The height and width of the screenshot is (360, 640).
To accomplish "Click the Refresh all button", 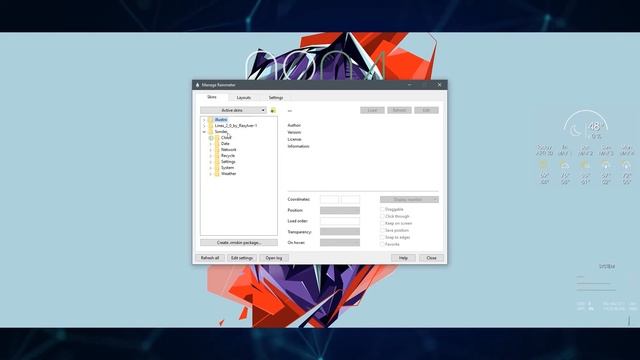I will (x=210, y=258).
